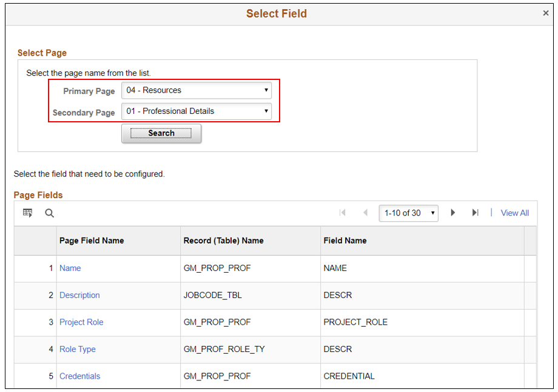Choose the Project Role field link

[81, 322]
